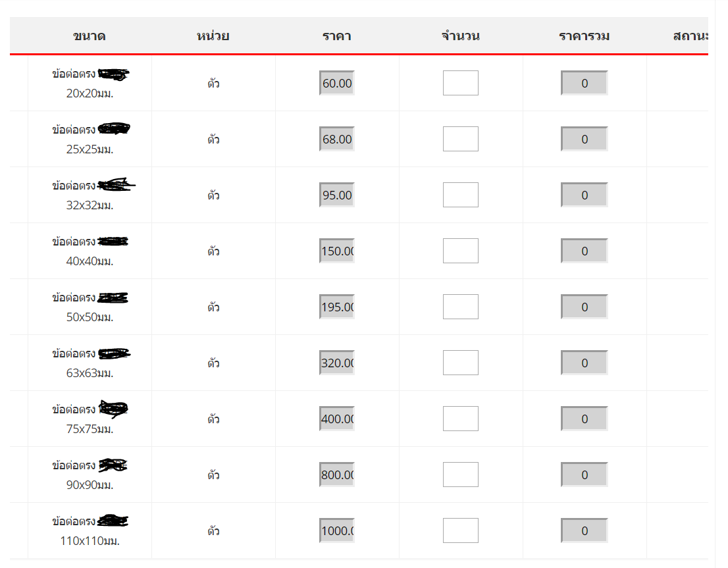Click the 95.00 price field

pyautogui.click(x=336, y=195)
